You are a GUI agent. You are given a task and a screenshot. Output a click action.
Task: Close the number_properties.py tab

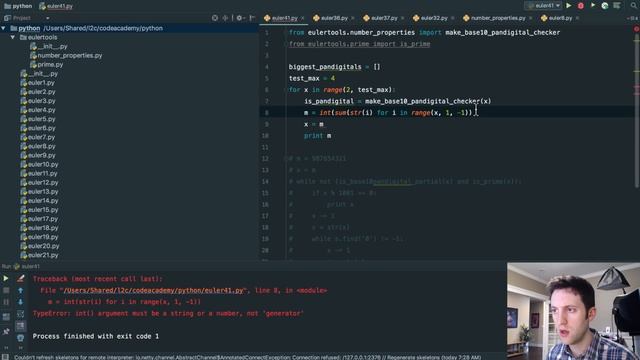tap(530, 18)
